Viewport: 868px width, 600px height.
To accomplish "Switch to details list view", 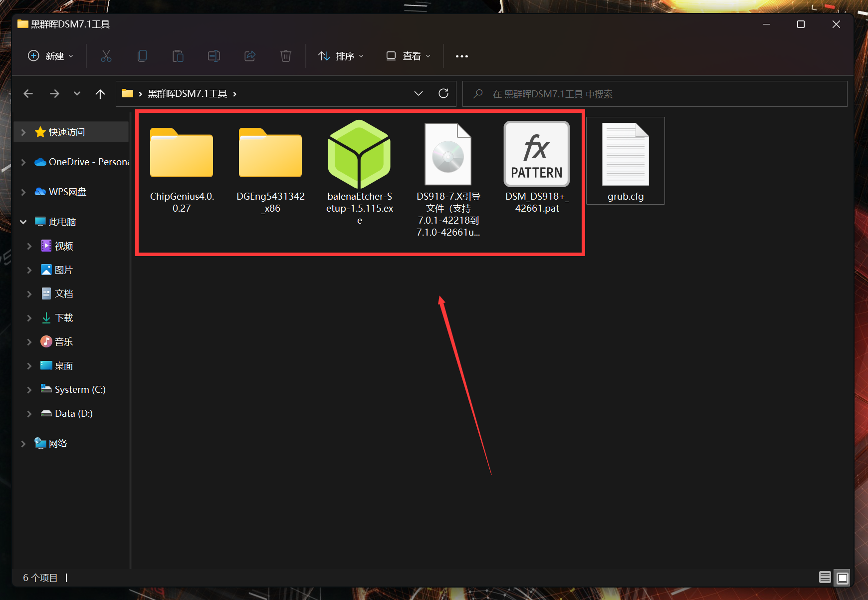I will [825, 578].
